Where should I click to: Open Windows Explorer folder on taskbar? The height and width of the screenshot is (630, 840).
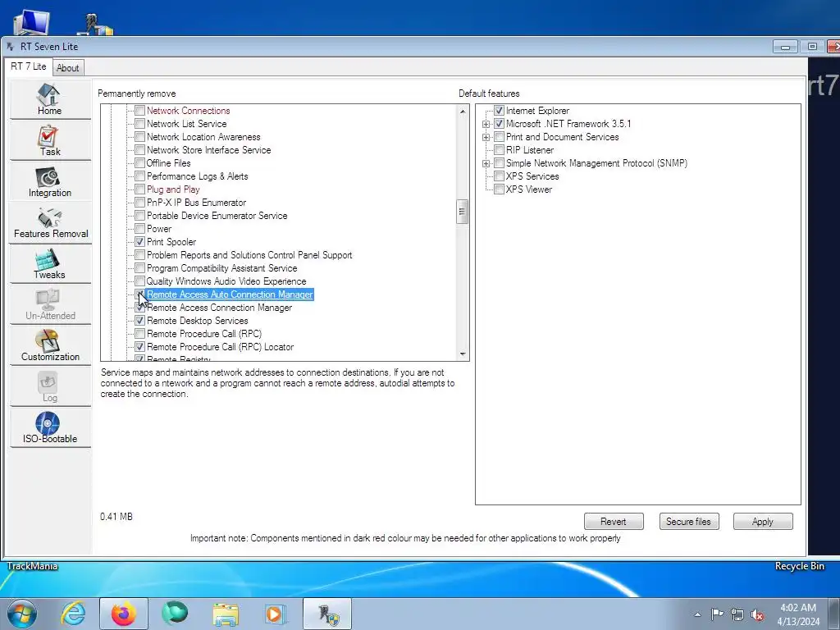[226, 614]
